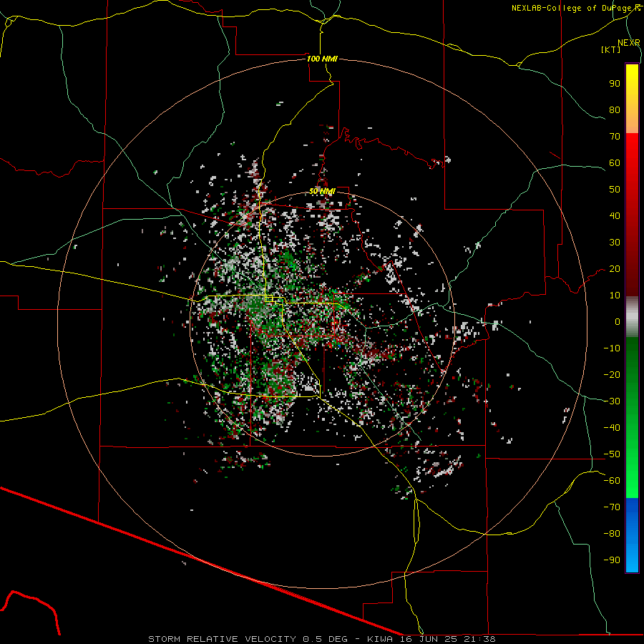Pick the -50 label on velocity scale
This screenshot has width=644, height=644.
tap(612, 454)
